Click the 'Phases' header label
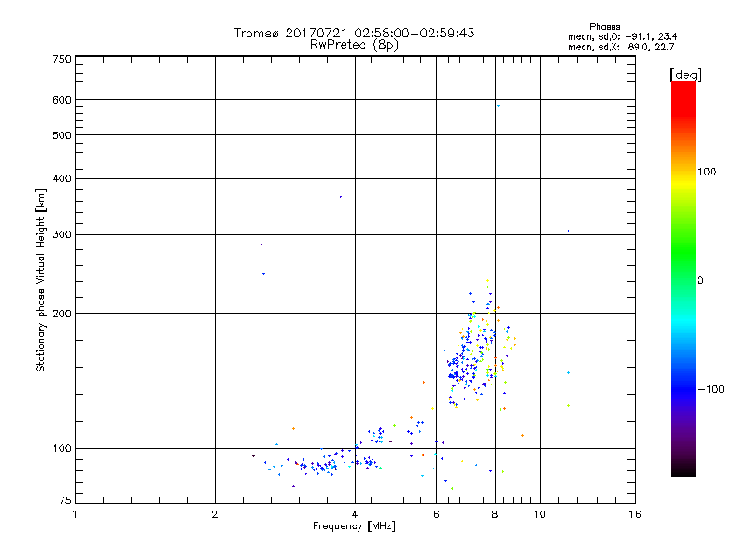 [x=604, y=27]
